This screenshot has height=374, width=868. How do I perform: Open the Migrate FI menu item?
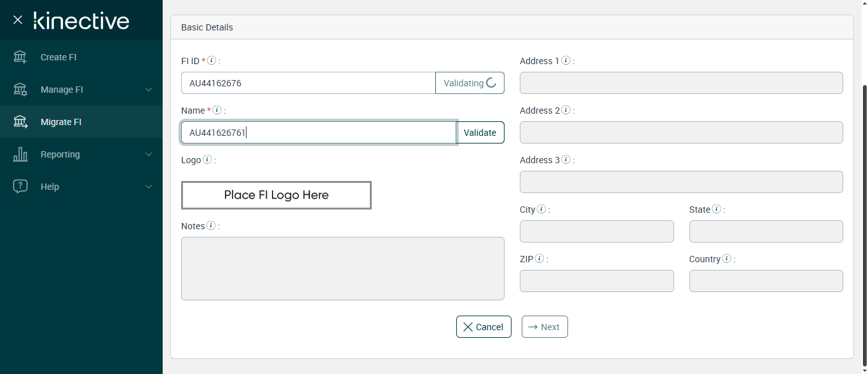pyautogui.click(x=61, y=122)
